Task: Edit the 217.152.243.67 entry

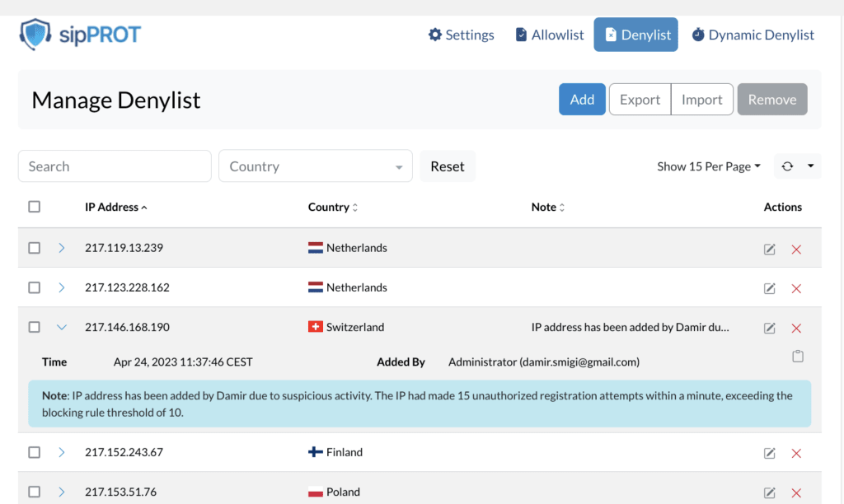Action: click(770, 454)
